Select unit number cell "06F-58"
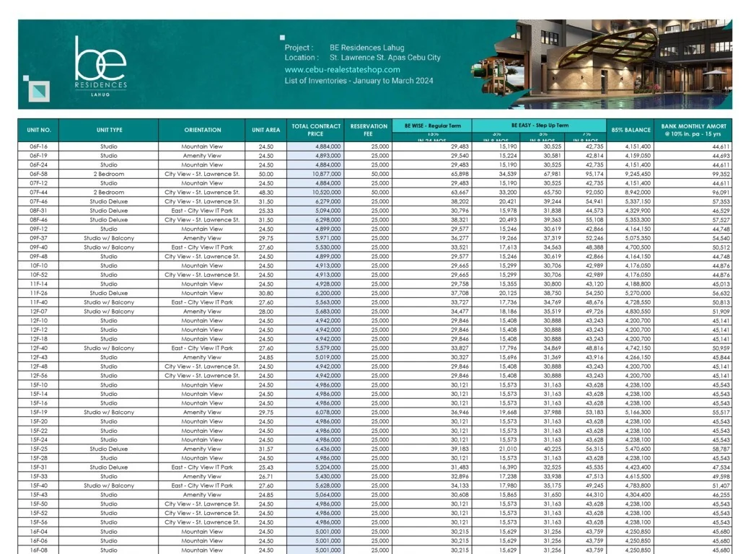This screenshot has width=756, height=554. (x=38, y=174)
